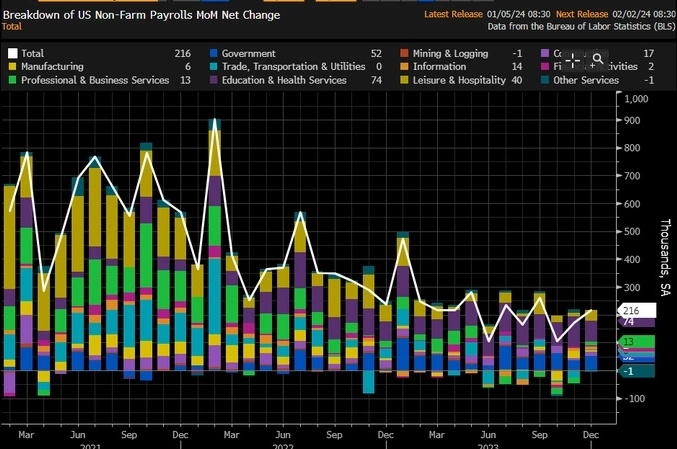
Task: Select Trade, Transportation & Utilities legend entry
Action: pos(289,66)
